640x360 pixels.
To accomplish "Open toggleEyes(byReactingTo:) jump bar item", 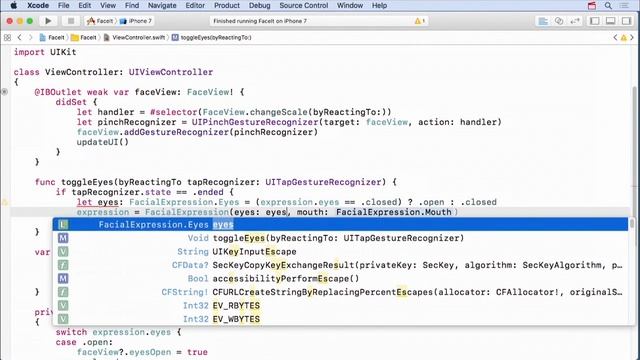I will tap(211, 38).
